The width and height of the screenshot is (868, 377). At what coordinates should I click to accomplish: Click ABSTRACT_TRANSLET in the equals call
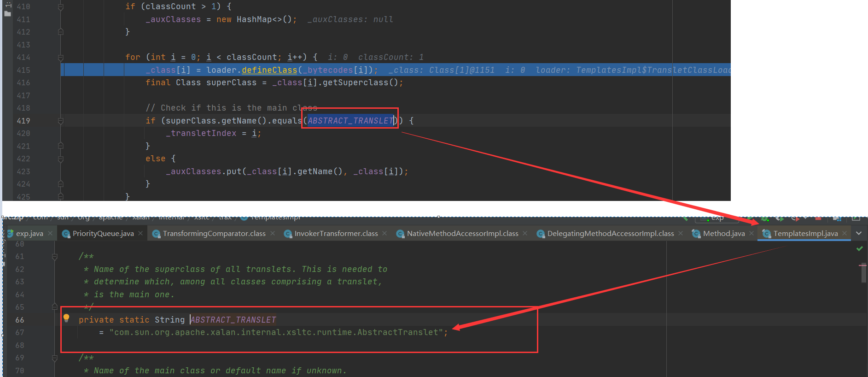pyautogui.click(x=351, y=121)
